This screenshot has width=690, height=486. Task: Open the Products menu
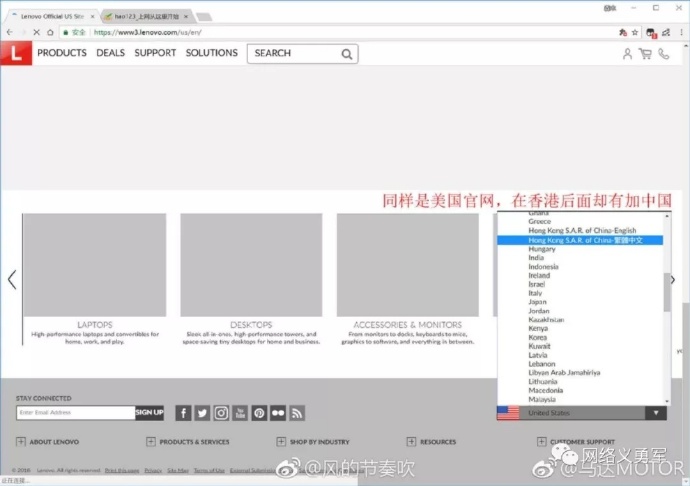62,53
